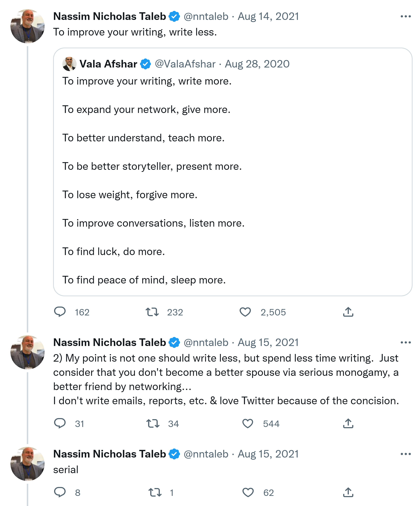The width and height of the screenshot is (420, 506).
Task: Share the "spend less time writing" tweet
Action: pyautogui.click(x=348, y=423)
